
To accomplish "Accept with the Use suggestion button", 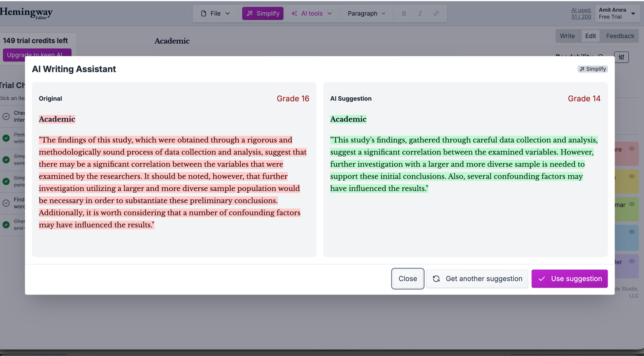I will click(570, 279).
